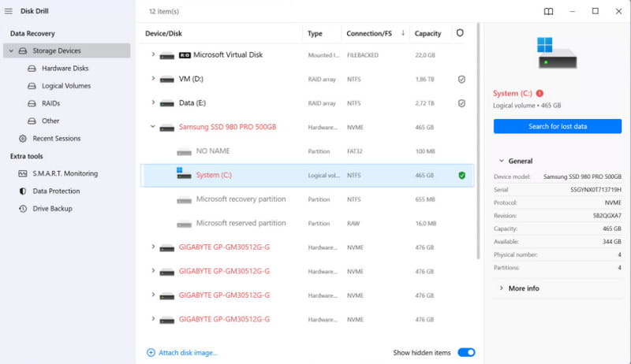Viewport: 631px width, 364px height.
Task: Select the Other category in sidebar
Action: [50, 121]
